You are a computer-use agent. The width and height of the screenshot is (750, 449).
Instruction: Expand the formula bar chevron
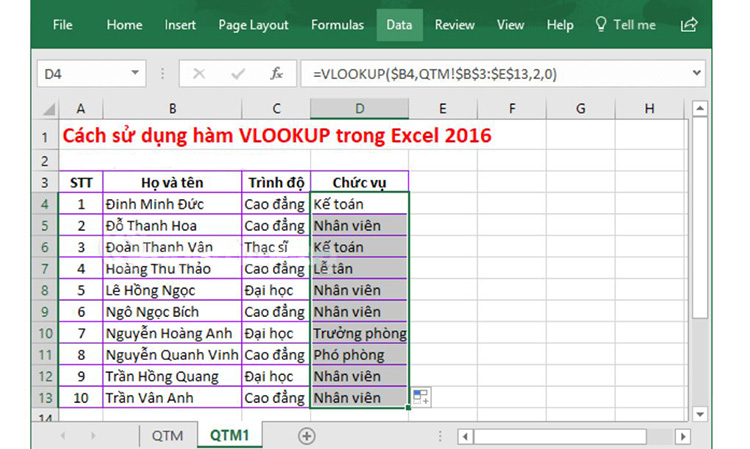[x=696, y=73]
